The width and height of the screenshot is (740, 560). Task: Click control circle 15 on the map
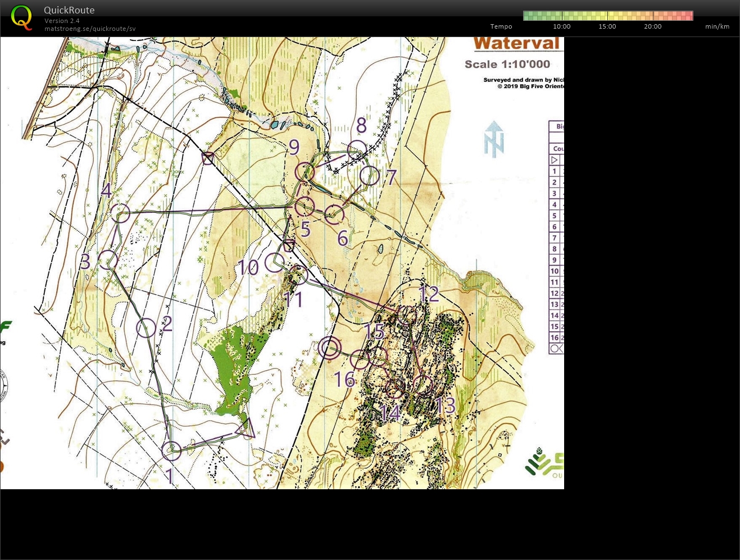(x=379, y=356)
